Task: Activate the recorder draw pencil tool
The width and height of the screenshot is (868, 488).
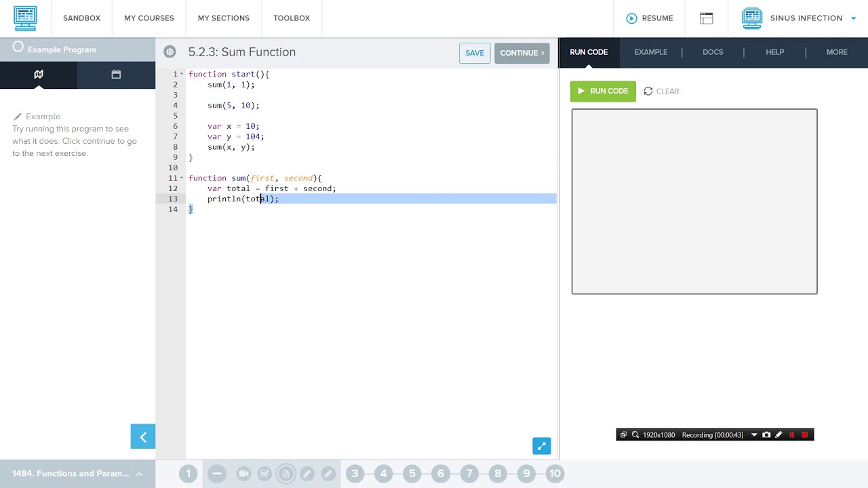Action: [x=778, y=435]
